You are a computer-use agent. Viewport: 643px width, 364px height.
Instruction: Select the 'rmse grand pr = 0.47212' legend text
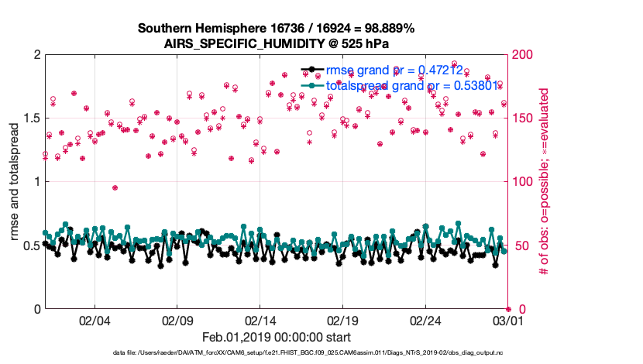pos(394,70)
